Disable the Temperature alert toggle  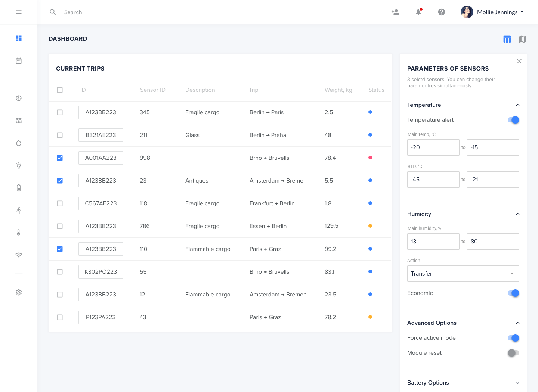point(513,120)
